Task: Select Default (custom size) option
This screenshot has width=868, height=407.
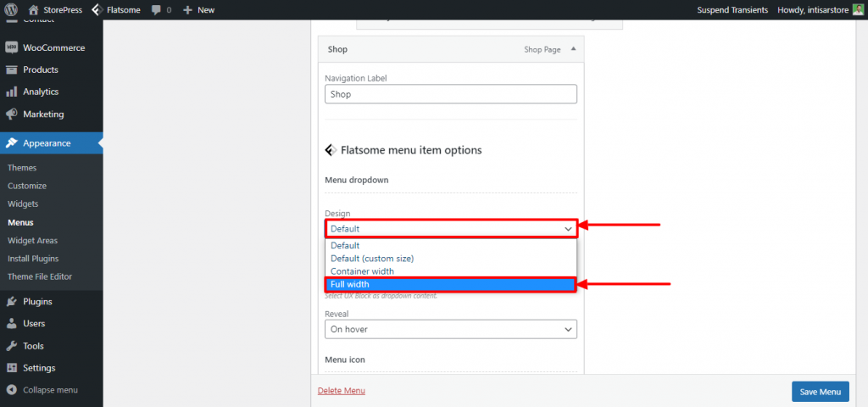Action: [451, 258]
